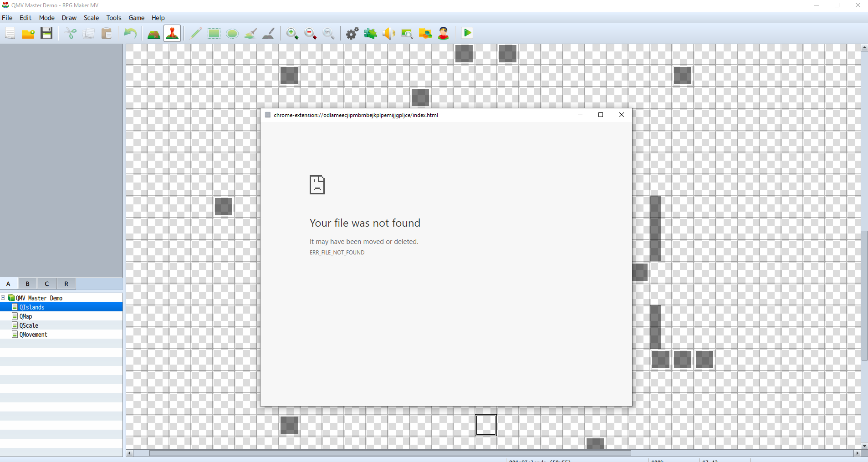Open the Database gear icon
The image size is (868, 462).
[x=352, y=33]
